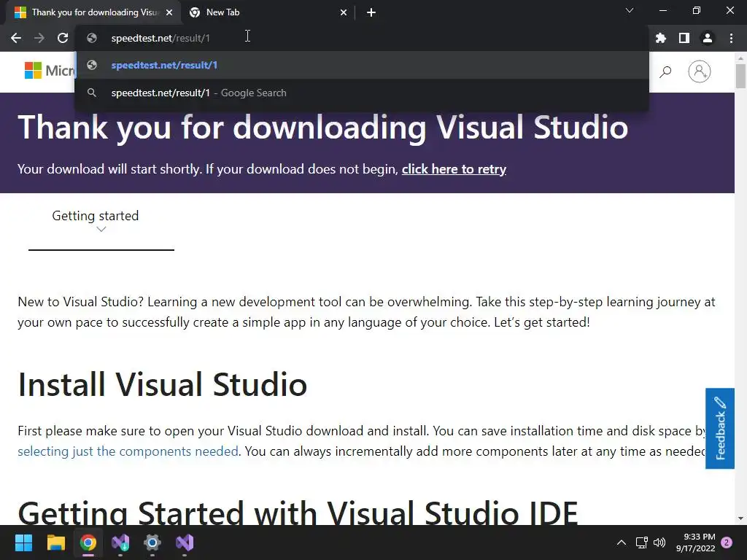Open the Windows Start menu
The width and height of the screenshot is (747, 560).
[23, 542]
